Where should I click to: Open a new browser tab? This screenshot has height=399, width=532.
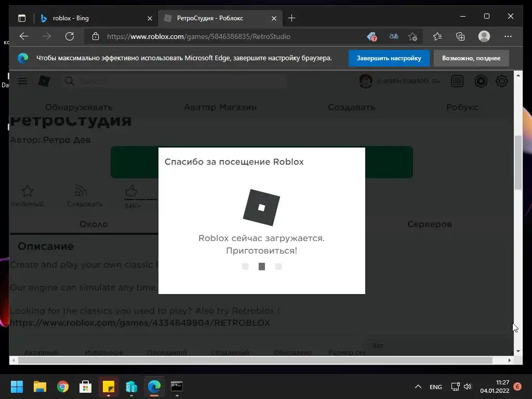(291, 18)
